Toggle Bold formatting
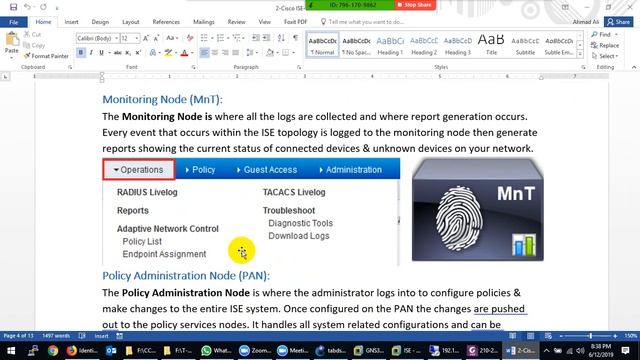The width and height of the screenshot is (640, 360). click(81, 53)
